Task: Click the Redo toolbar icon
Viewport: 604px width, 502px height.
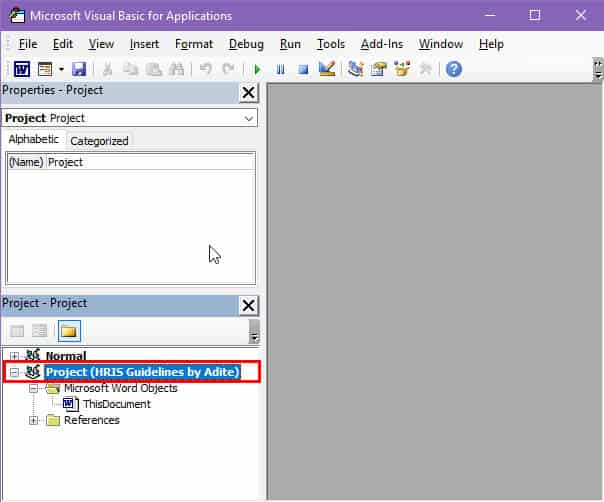Action: pos(229,69)
